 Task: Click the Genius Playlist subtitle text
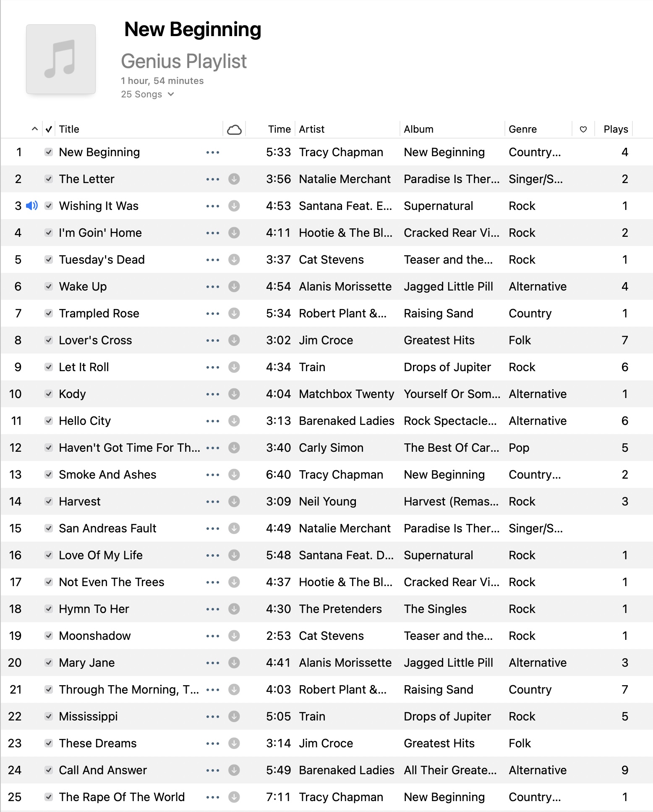coord(184,61)
